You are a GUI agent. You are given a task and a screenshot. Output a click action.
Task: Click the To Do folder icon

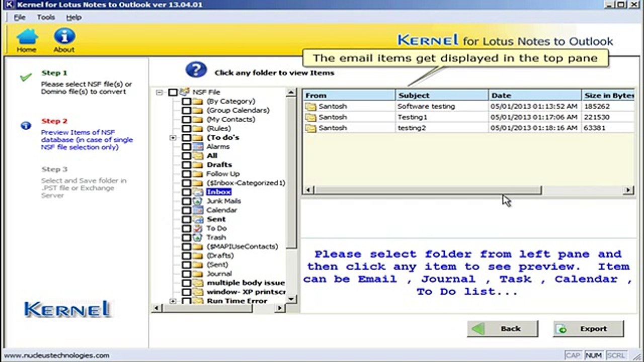[x=198, y=228]
